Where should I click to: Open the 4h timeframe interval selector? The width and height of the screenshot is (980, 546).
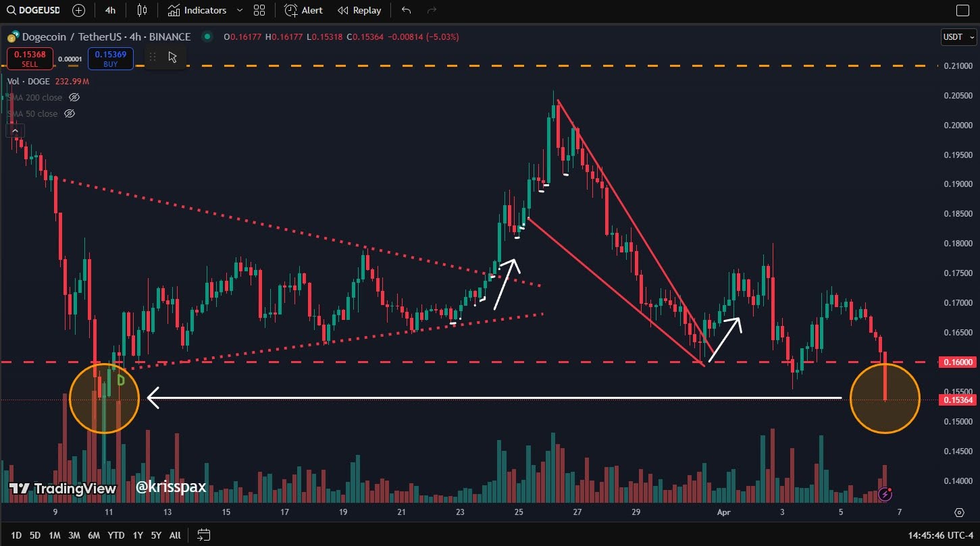click(x=110, y=10)
